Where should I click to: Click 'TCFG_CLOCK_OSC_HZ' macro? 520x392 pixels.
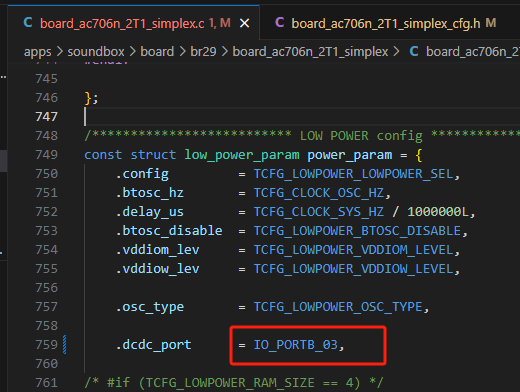(x=319, y=193)
